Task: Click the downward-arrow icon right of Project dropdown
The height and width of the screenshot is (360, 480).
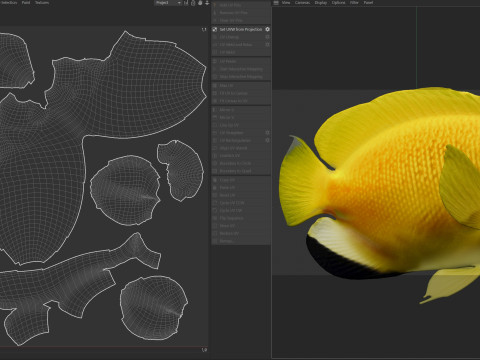Action: pos(207,3)
